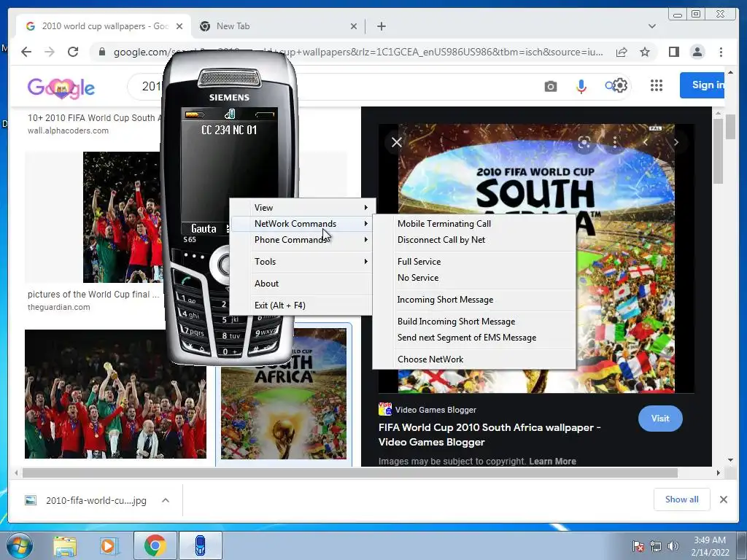Show the next preview image arrow
The width and height of the screenshot is (747, 560).
(676, 142)
